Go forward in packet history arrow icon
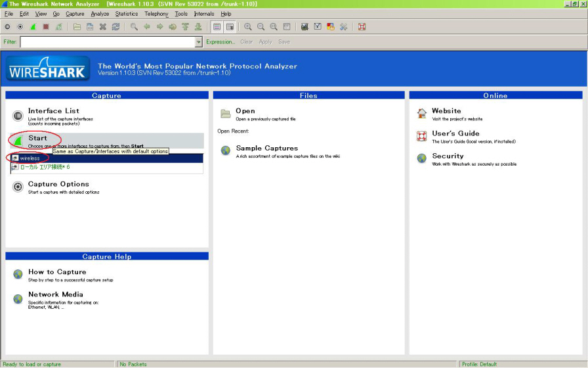The width and height of the screenshot is (588, 368). pos(159,27)
